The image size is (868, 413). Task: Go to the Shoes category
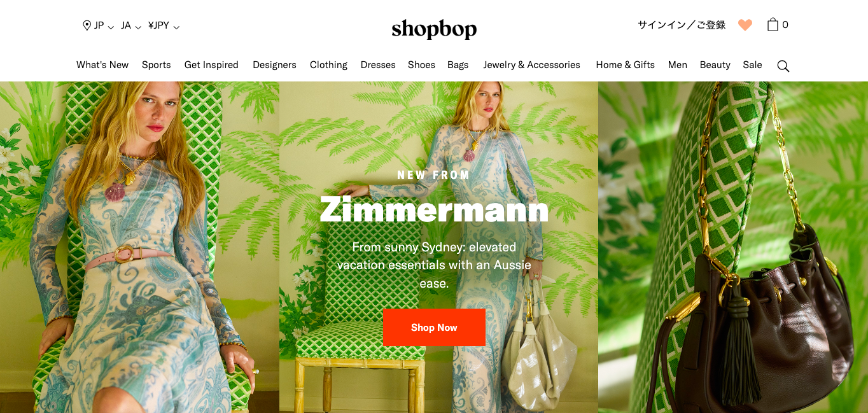click(421, 65)
